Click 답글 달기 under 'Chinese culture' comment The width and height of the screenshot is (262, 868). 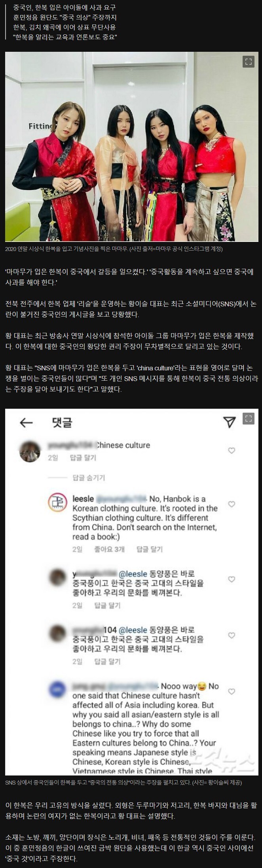[x=83, y=458]
